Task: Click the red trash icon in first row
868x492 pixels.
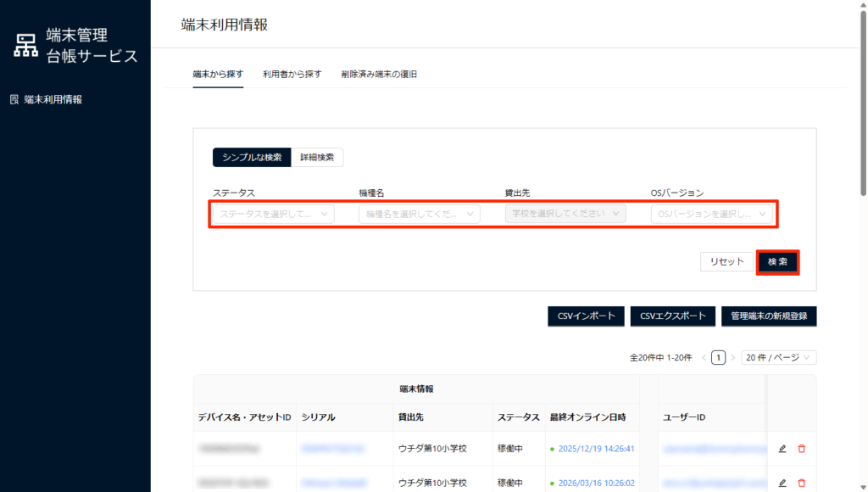Action: (x=801, y=449)
